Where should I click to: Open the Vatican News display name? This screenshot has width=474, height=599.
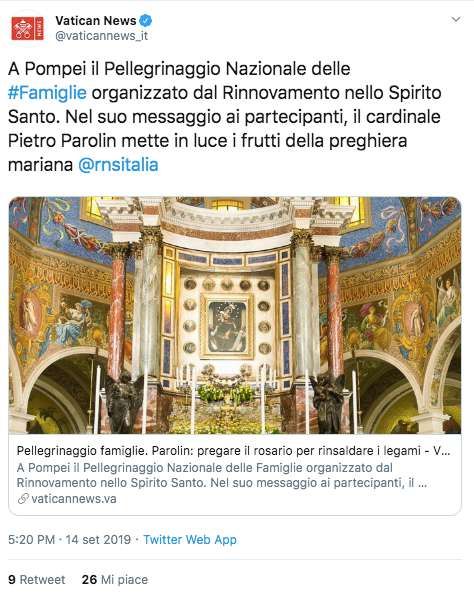(96, 20)
